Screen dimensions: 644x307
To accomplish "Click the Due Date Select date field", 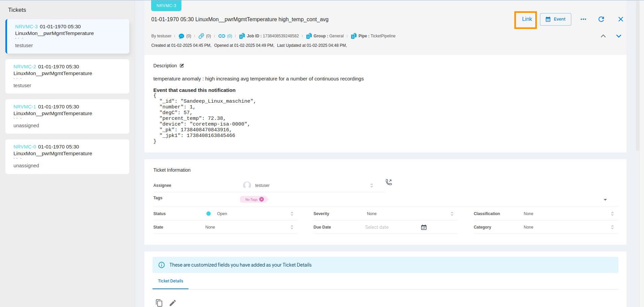I will click(x=391, y=227).
